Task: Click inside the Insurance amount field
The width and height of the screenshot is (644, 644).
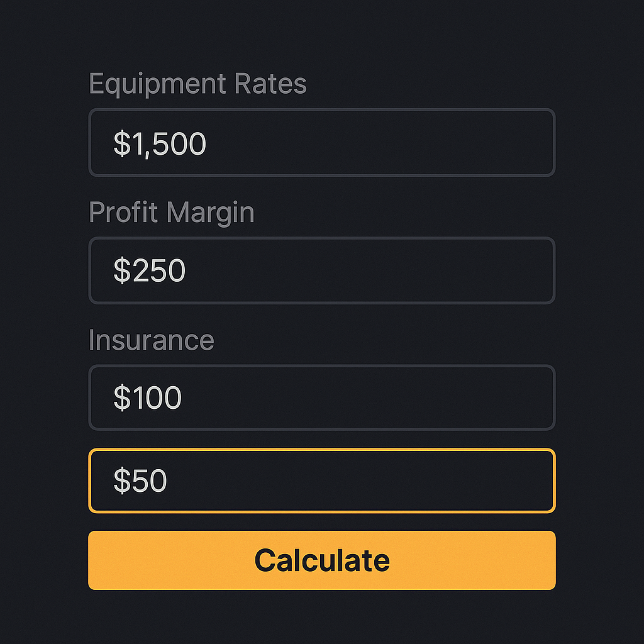Action: pyautogui.click(x=322, y=397)
